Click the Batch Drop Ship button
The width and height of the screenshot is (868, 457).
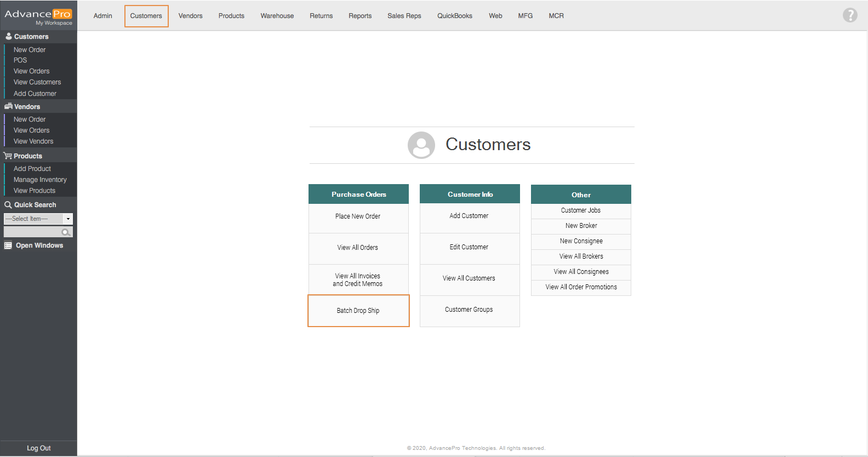(358, 311)
